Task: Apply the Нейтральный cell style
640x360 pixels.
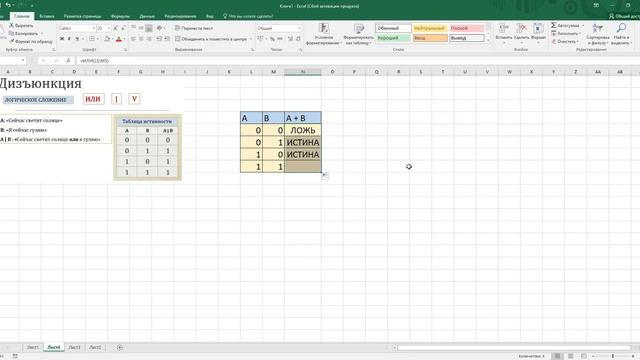Action: [429, 28]
